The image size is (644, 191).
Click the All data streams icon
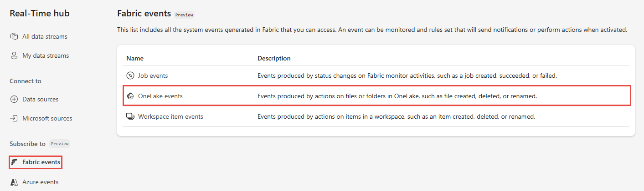[14, 36]
